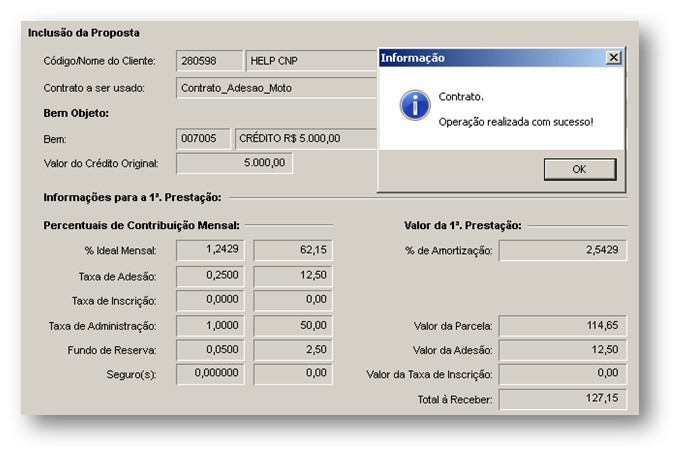Image resolution: width=681 pixels, height=457 pixels.
Task: Click the CRÉDITO R$ 5.000,00 description field
Action: click(306, 139)
